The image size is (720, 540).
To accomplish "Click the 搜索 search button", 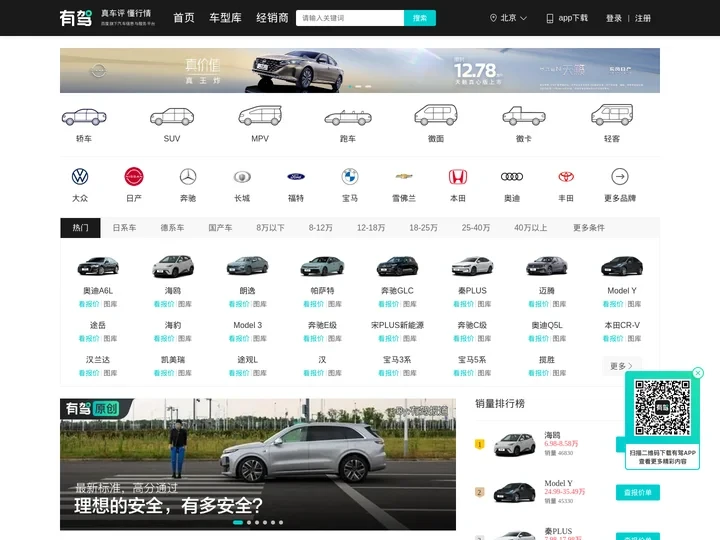I will coord(420,18).
